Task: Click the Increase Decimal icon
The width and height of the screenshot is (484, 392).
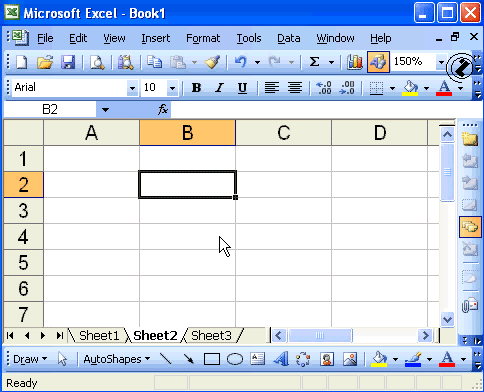Action: [x=324, y=88]
